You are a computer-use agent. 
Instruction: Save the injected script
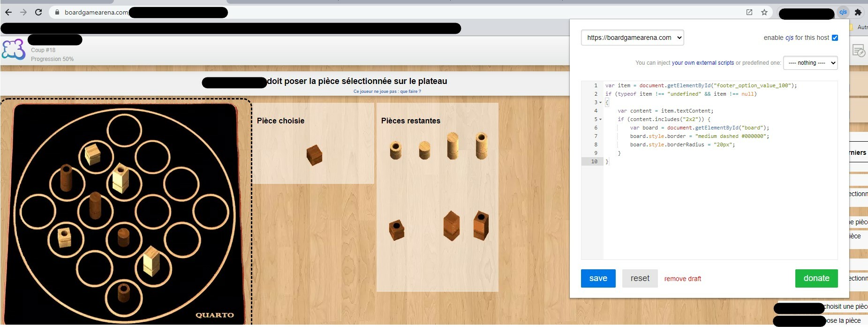click(x=598, y=278)
